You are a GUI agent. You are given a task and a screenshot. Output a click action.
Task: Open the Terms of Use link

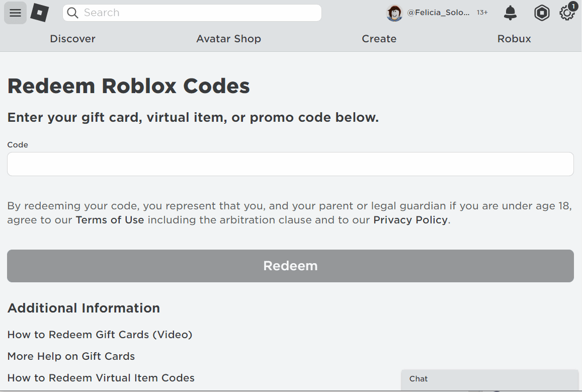(110, 220)
